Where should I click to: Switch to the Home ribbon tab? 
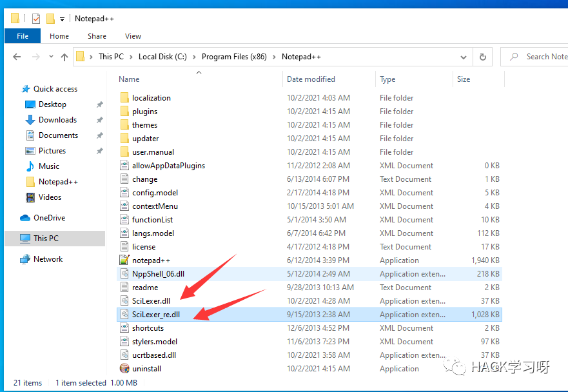(x=59, y=36)
